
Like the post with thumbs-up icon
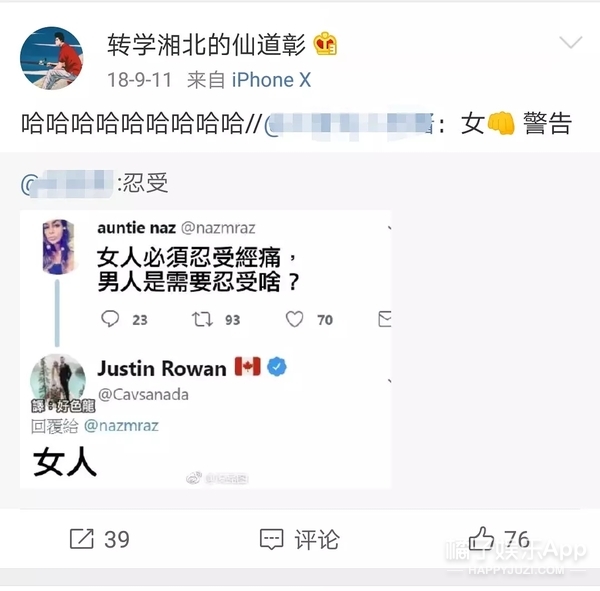tap(481, 538)
